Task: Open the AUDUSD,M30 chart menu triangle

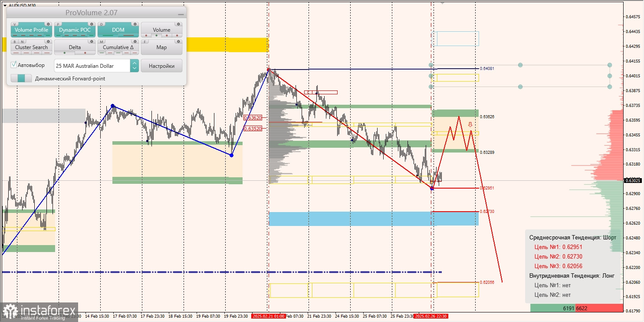Action: click(x=4, y=5)
